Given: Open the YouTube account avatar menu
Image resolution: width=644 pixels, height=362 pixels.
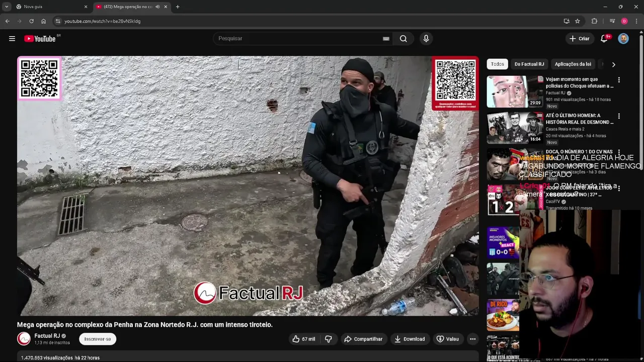Looking at the screenshot, I should pyautogui.click(x=623, y=39).
